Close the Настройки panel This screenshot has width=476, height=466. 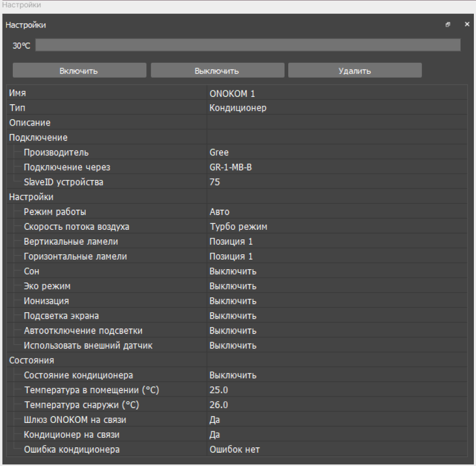pyautogui.click(x=467, y=25)
